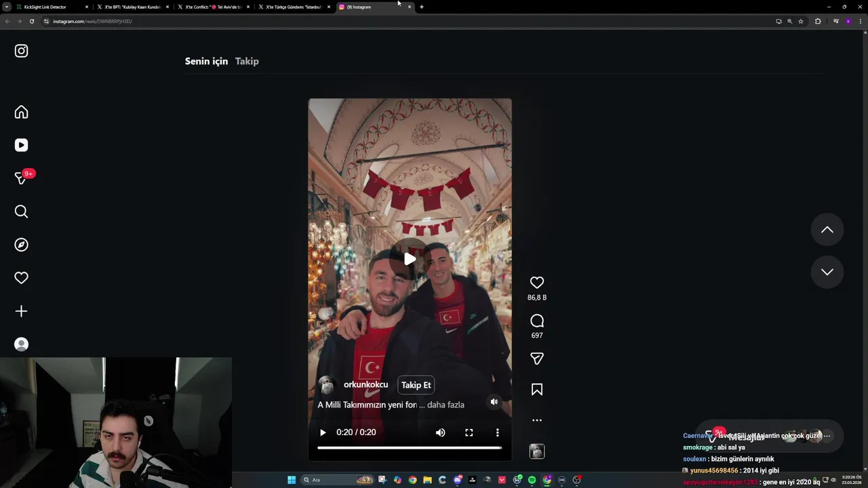This screenshot has width=868, height=488.
Task: Go back in the browser
Action: point(7,21)
